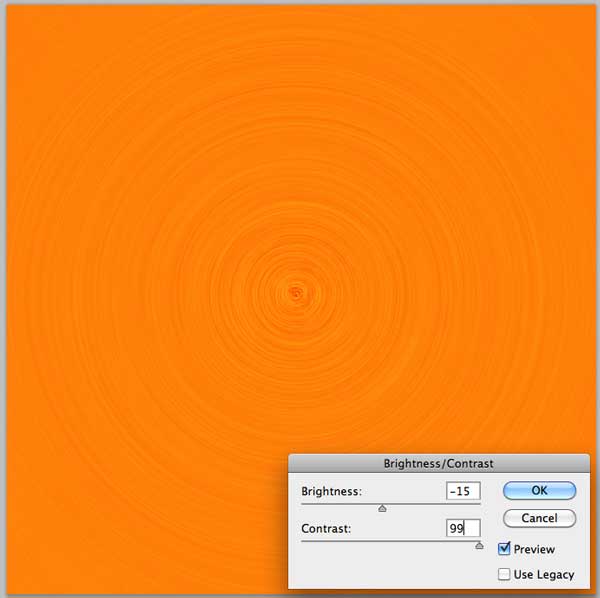Click the Brightness: label text
This screenshot has width=600, height=598.
(331, 491)
